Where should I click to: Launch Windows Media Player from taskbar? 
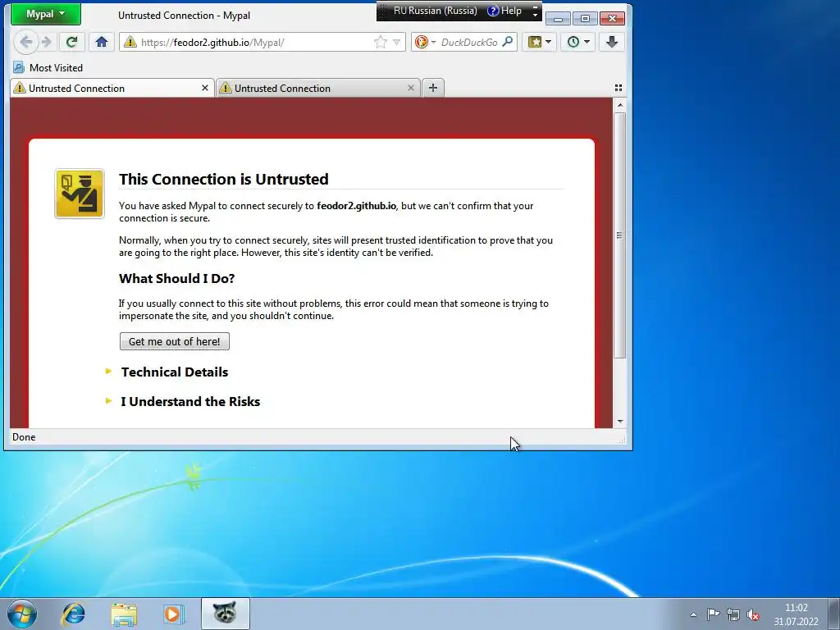click(x=173, y=614)
